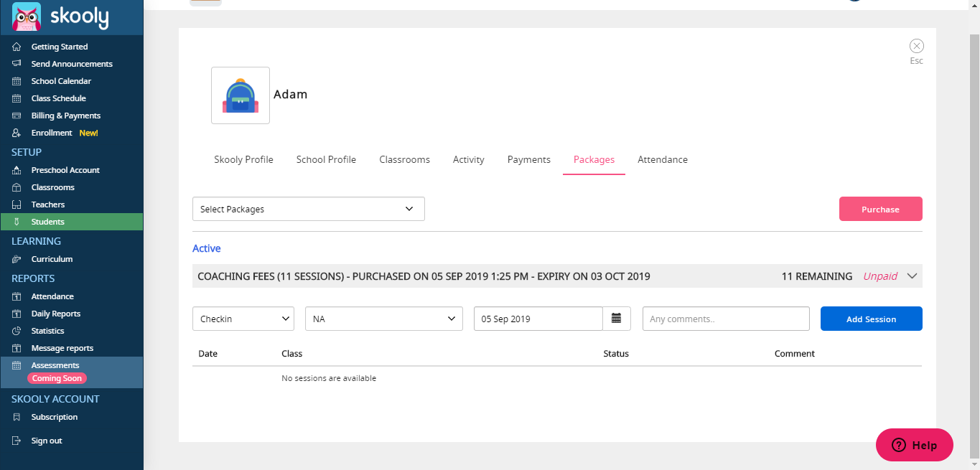
Task: Click the No sessions are available text
Action: [329, 378]
